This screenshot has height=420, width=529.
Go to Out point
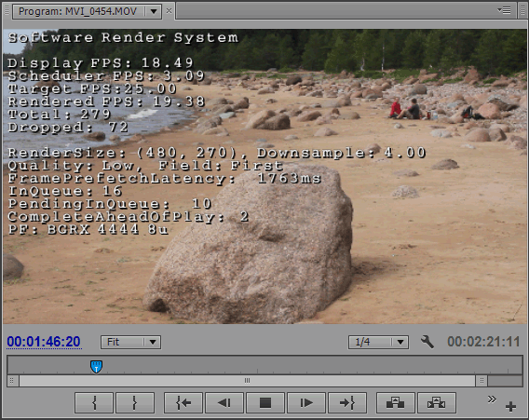pos(347,402)
